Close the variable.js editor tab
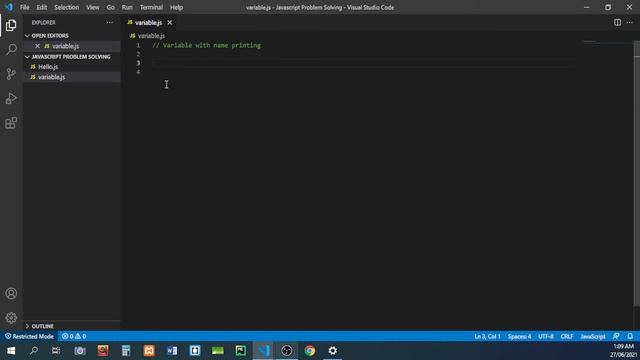This screenshot has width=640, height=360. (x=169, y=23)
